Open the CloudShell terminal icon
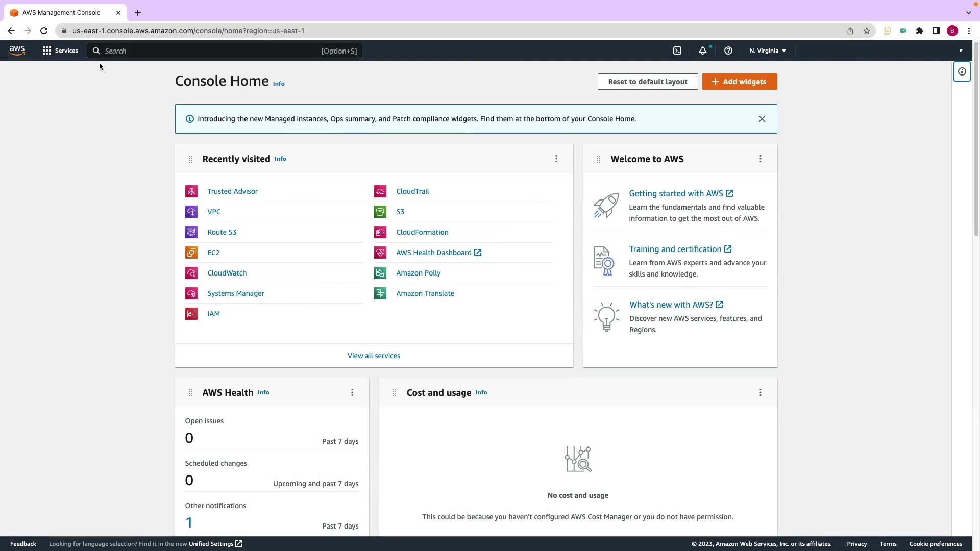 [677, 51]
